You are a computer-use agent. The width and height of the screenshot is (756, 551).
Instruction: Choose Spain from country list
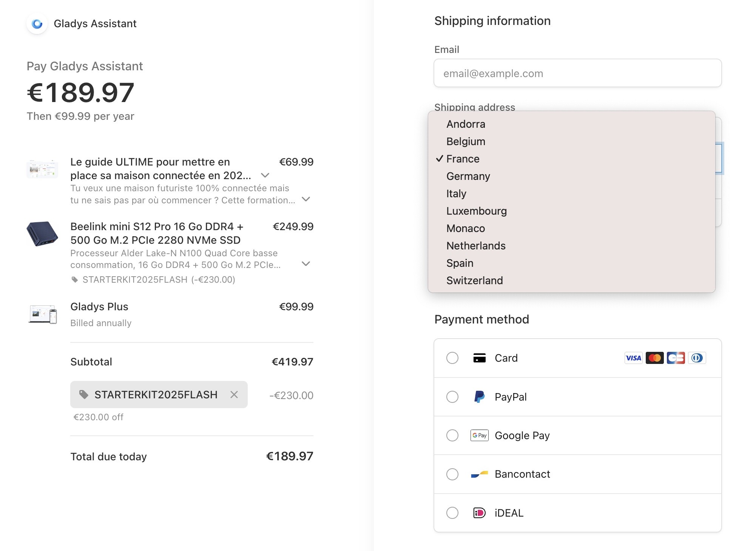pyautogui.click(x=571, y=263)
